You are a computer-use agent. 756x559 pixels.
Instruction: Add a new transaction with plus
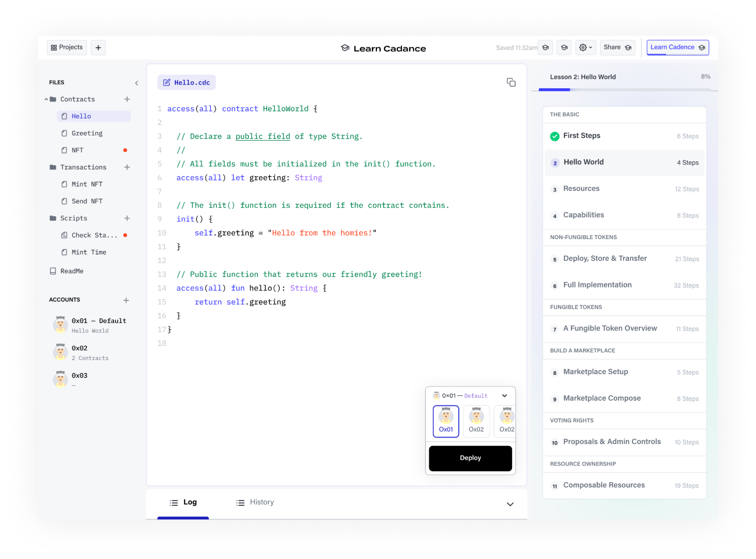tap(127, 167)
